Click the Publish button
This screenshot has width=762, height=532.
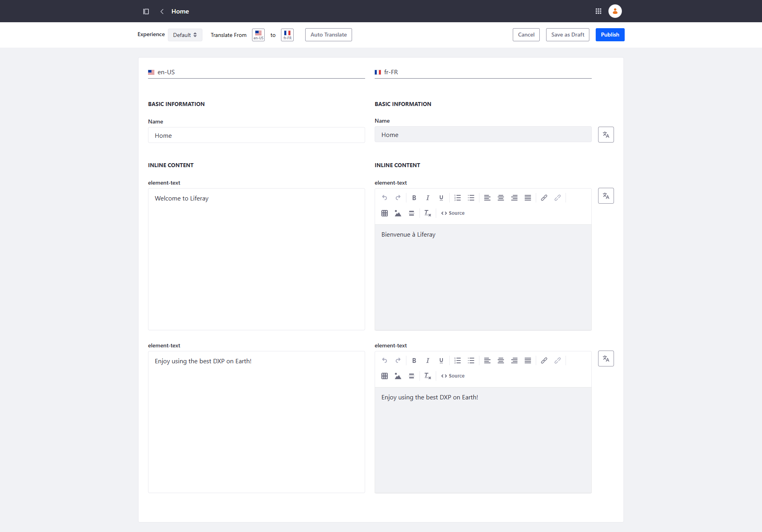click(x=610, y=35)
